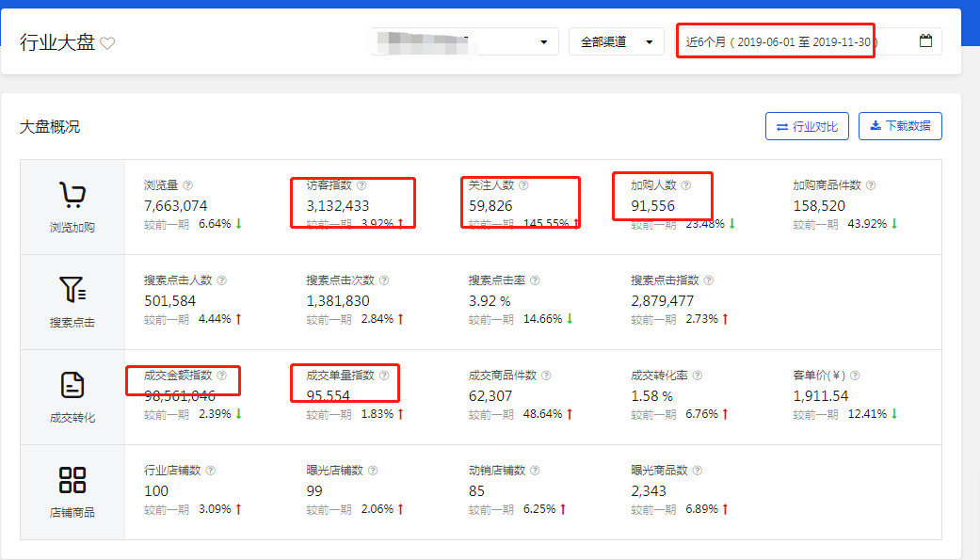Select the 浏览加购 cart category tab
The image size is (980, 560).
click(x=72, y=207)
